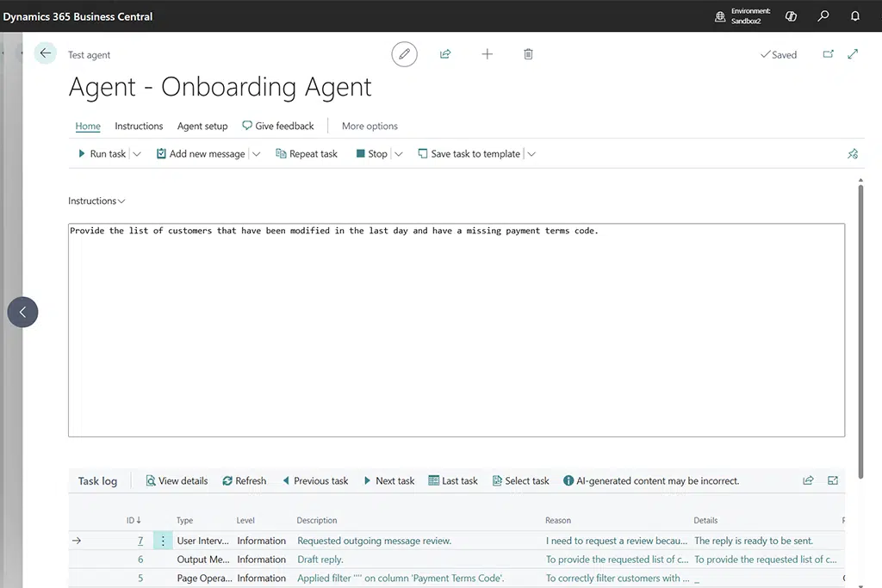This screenshot has height=588, width=882.
Task: Click the Run task play icon
Action: pos(82,153)
